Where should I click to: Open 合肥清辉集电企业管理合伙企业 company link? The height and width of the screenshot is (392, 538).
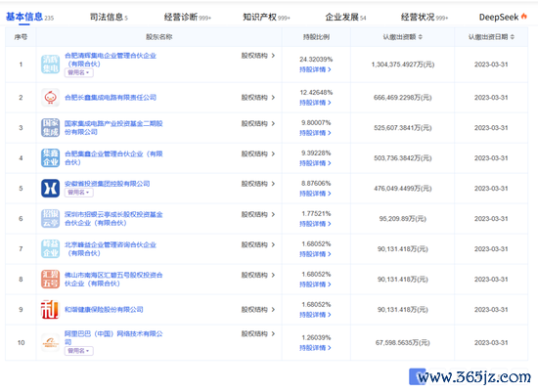click(111, 60)
